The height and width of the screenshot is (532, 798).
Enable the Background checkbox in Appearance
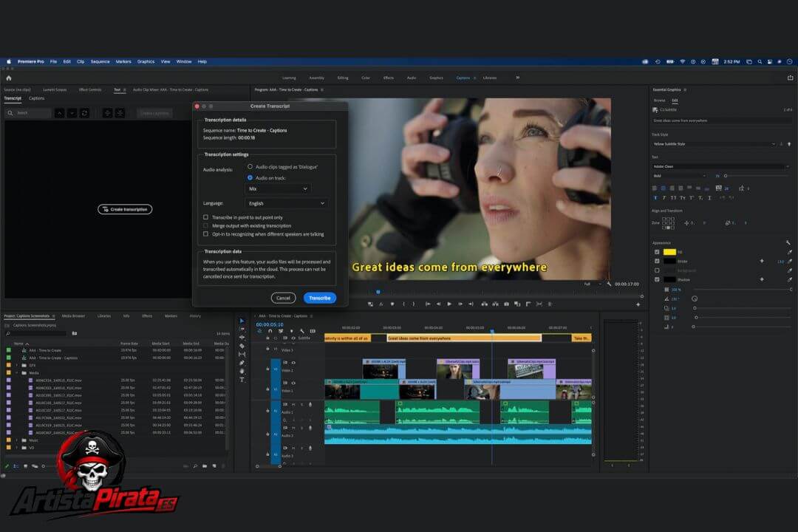(x=657, y=270)
